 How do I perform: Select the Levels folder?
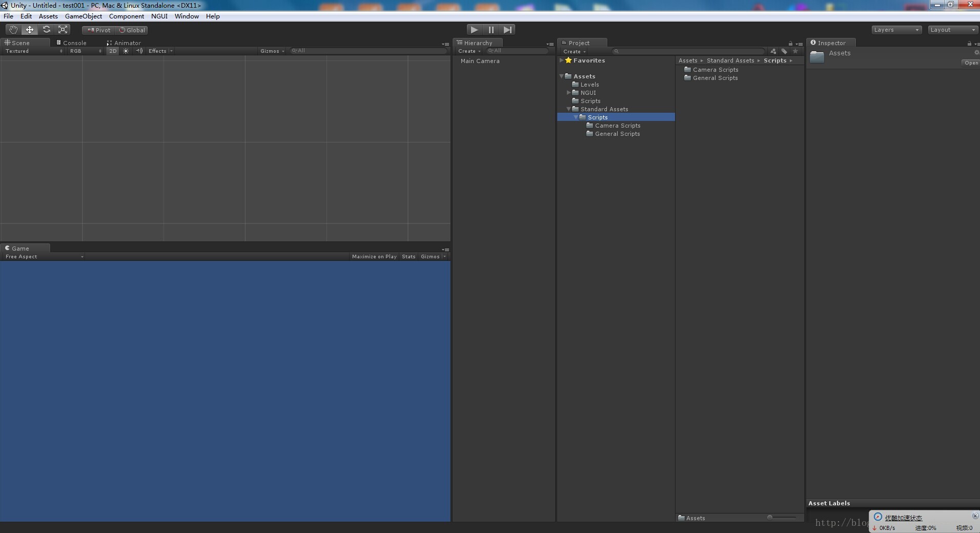585,85
